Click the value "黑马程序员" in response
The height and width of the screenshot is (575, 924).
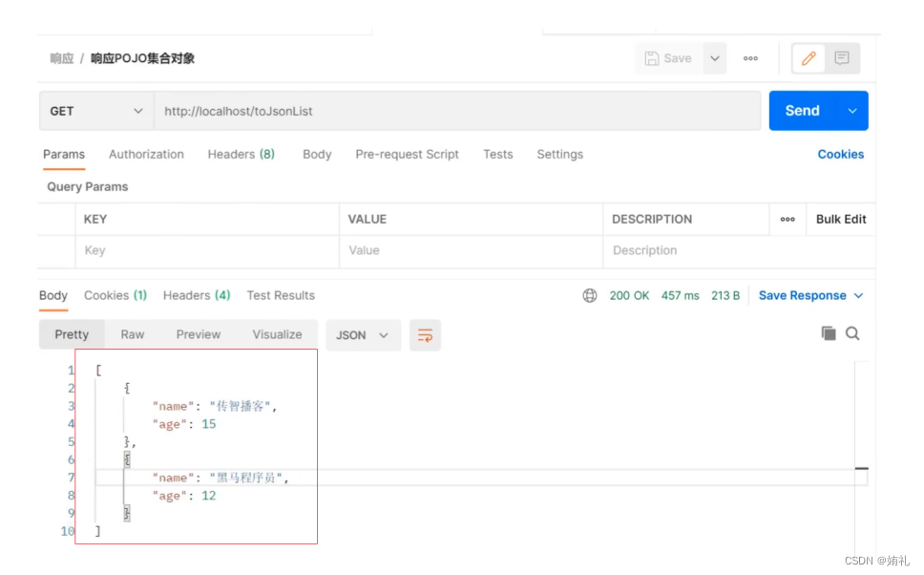pyautogui.click(x=246, y=478)
